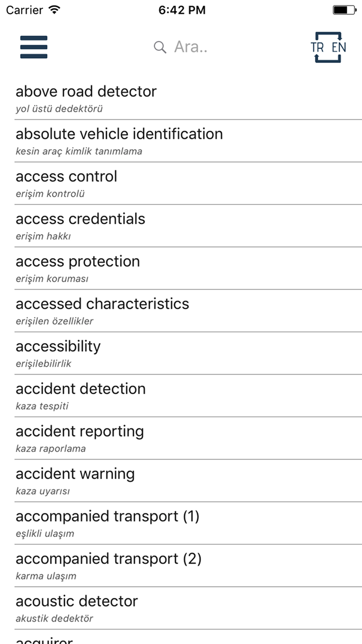Tap the search magnifier icon
The height and width of the screenshot is (644, 362).
coord(160,47)
